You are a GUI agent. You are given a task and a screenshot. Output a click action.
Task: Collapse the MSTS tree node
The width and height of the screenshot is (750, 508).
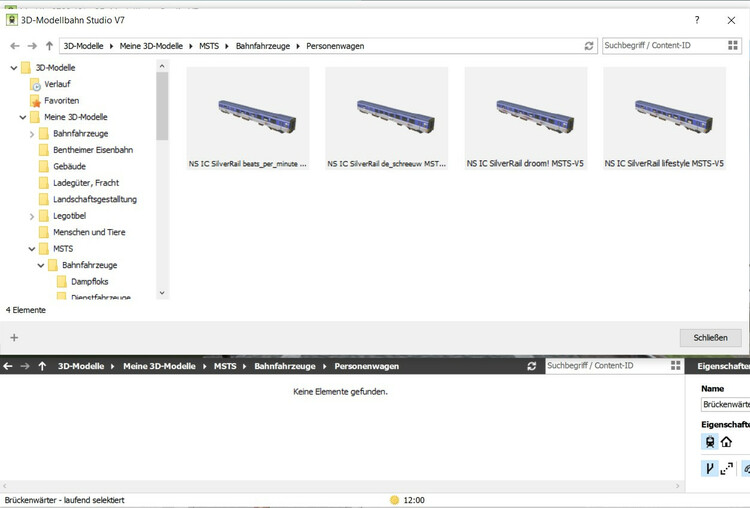pos(32,249)
